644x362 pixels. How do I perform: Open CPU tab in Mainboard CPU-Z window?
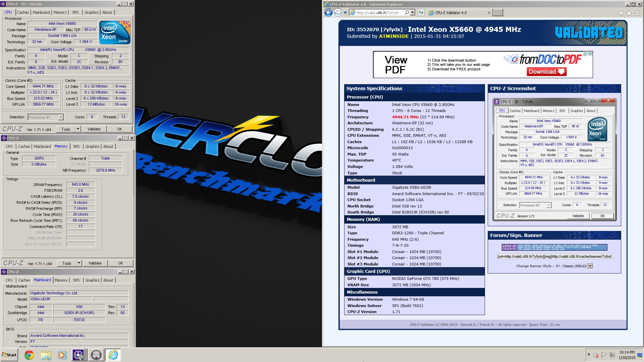click(x=9, y=280)
